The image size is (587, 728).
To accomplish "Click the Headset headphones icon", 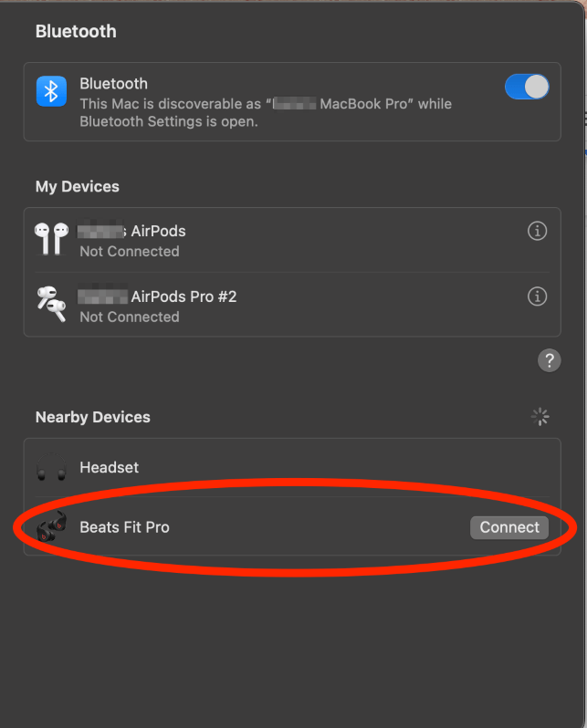I will (x=52, y=467).
